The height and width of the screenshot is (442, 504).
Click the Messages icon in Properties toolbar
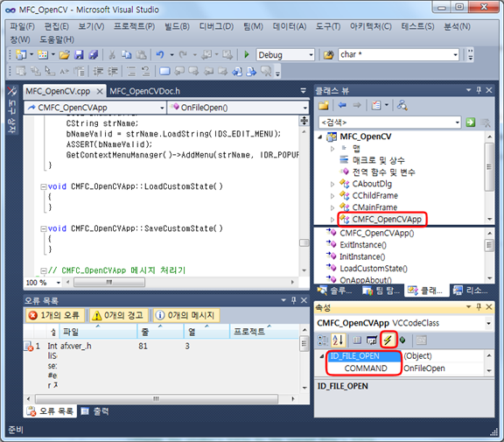(372, 340)
